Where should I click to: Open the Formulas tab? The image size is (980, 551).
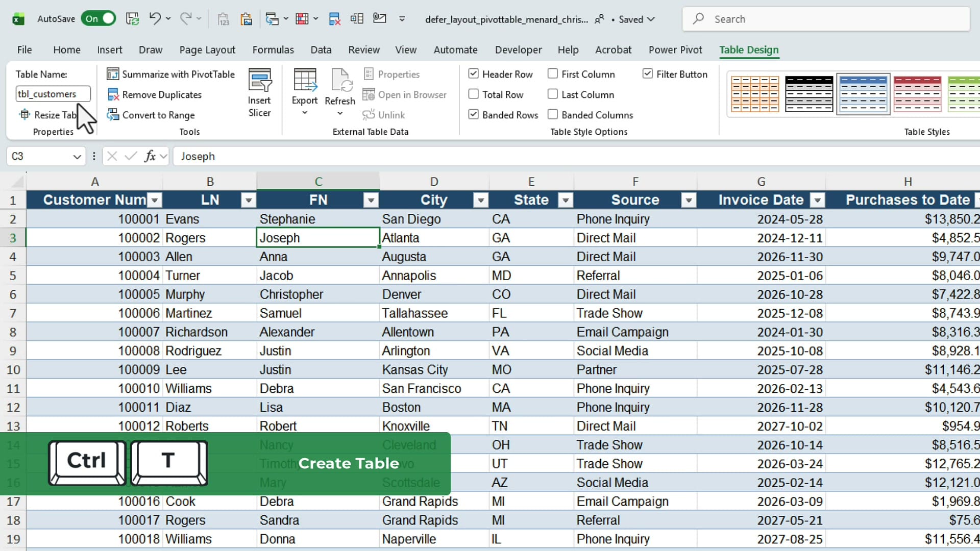pos(273,49)
